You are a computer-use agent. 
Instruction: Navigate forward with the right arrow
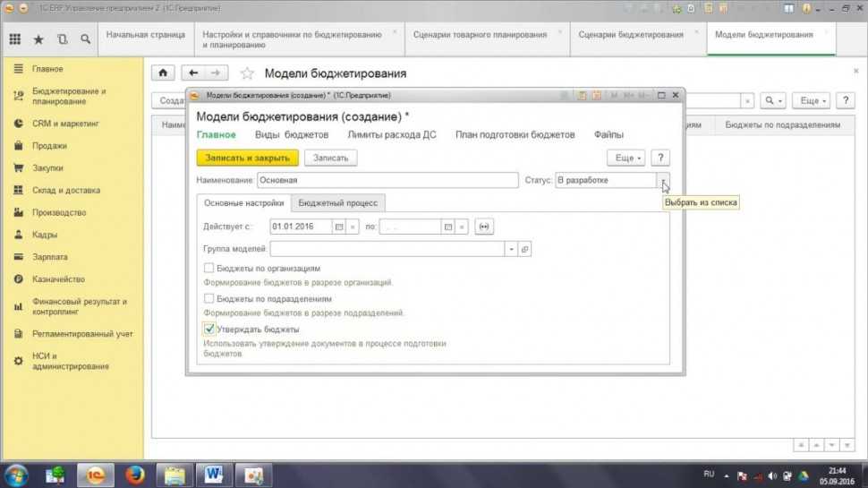pos(216,73)
